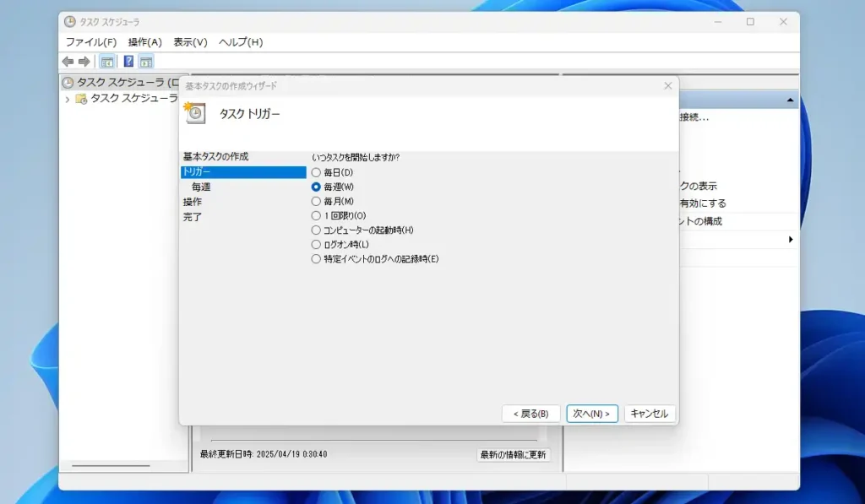Click the 操作 wizard step

(x=193, y=202)
